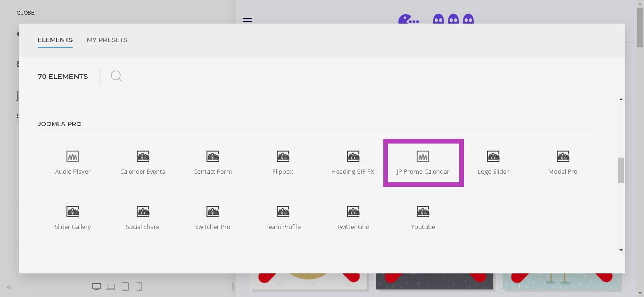
Task: Close the builder via Close link
Action: [25, 13]
